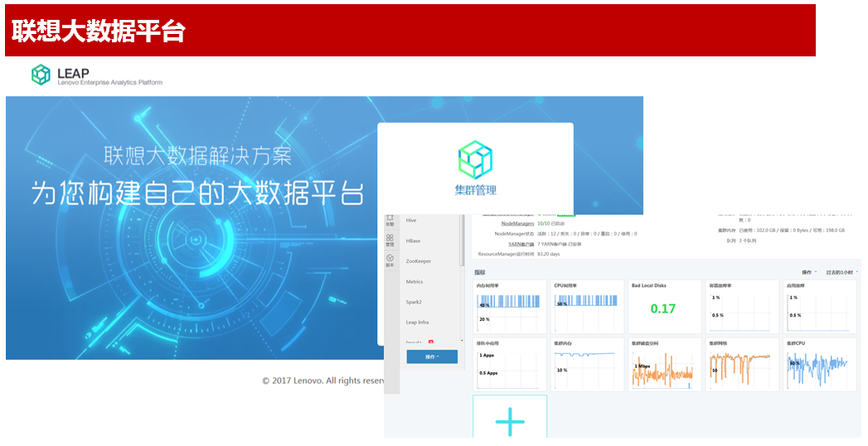Open the 操作 dropdown above metrics
The height and width of the screenshot is (446, 868).
809,272
